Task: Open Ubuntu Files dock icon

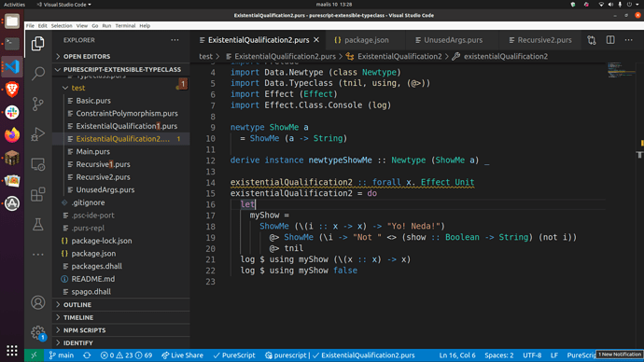Action: [x=12, y=21]
